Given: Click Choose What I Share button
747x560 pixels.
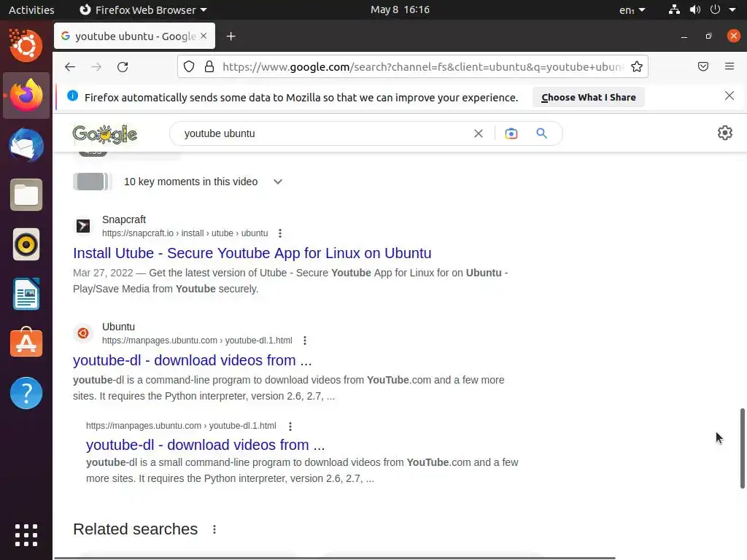Looking at the screenshot, I should click(589, 97).
